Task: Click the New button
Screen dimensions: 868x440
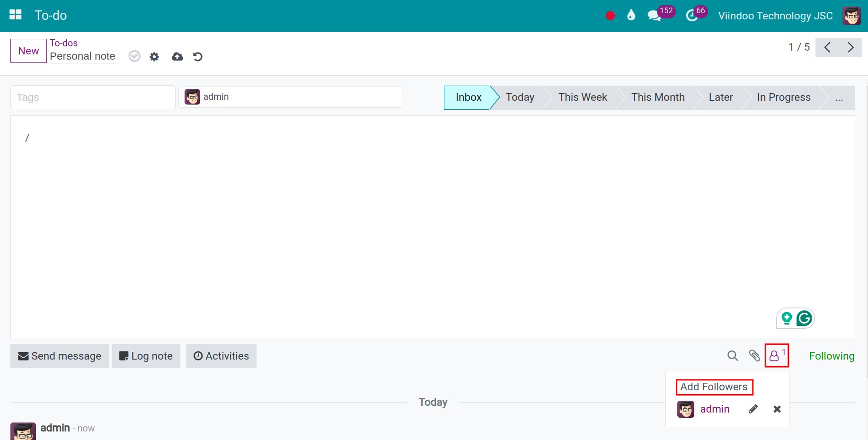Action: tap(28, 51)
